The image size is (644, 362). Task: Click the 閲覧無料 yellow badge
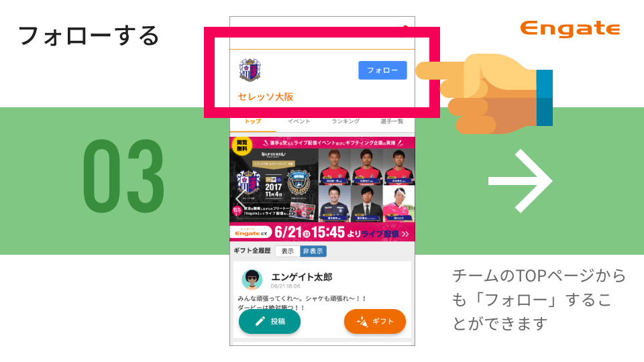click(x=242, y=145)
